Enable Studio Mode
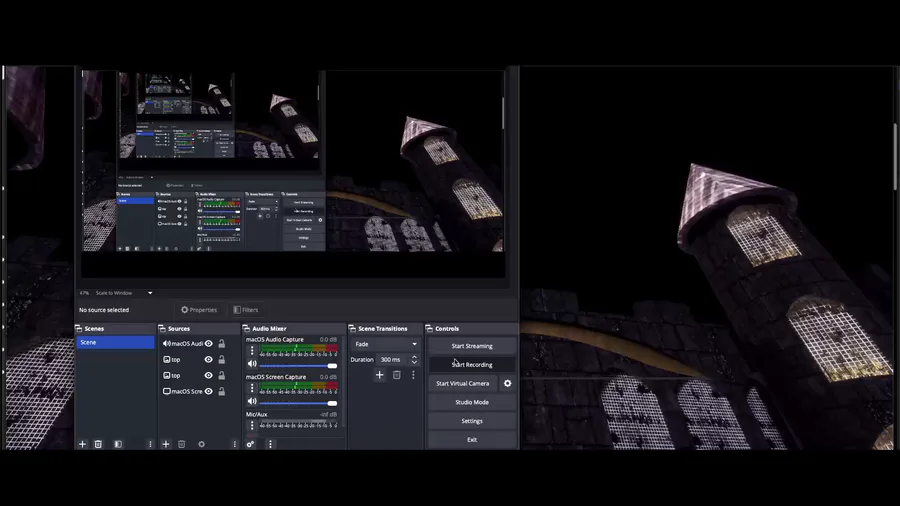This screenshot has height=506, width=900. pos(472,402)
